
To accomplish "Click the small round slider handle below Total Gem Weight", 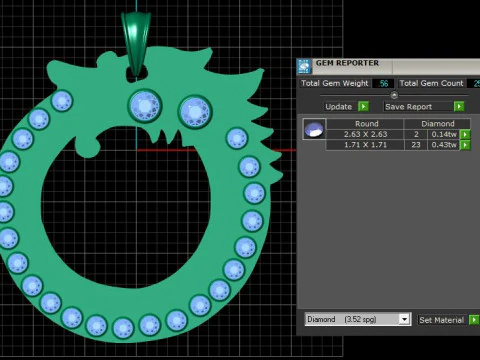I will coord(394,96).
